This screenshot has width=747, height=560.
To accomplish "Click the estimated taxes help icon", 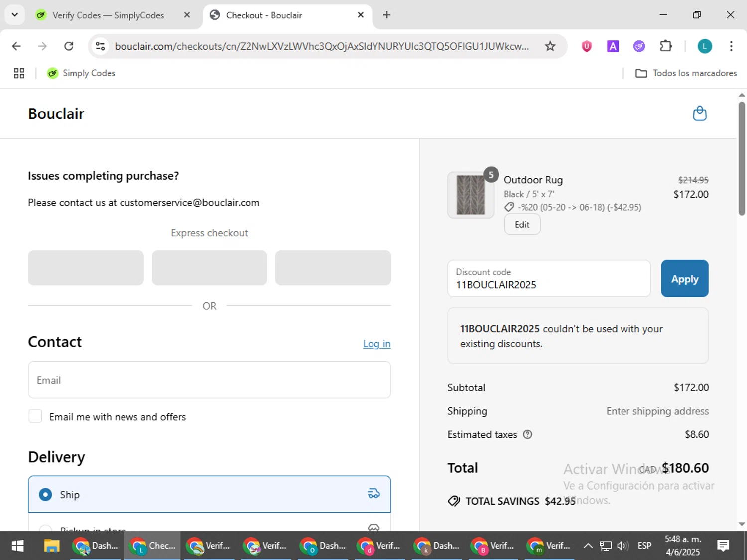I will tap(527, 434).
